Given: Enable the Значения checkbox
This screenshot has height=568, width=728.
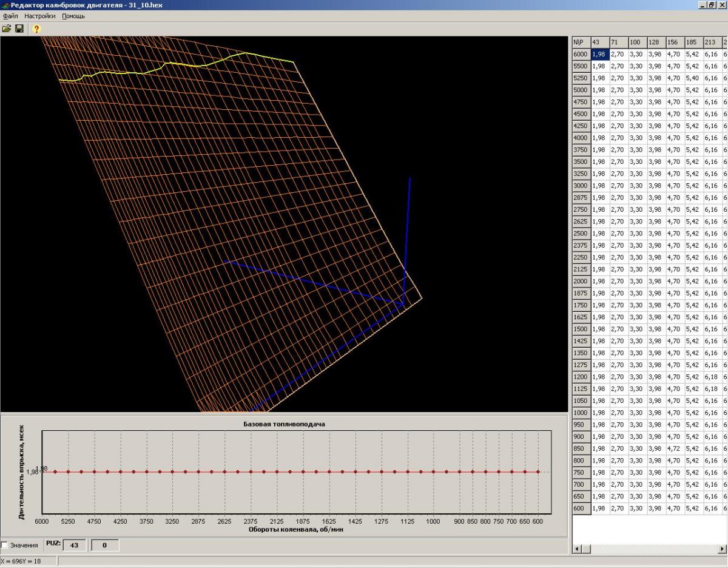Looking at the screenshot, I should [5, 545].
